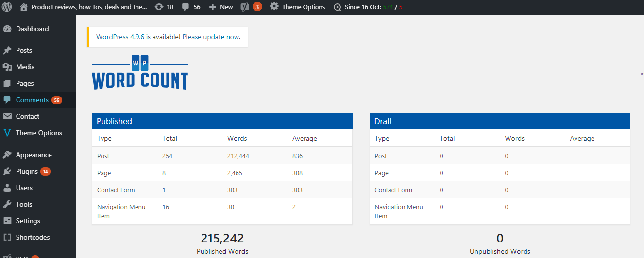
Task: Select Pages in the sidebar menu
Action: tap(25, 83)
